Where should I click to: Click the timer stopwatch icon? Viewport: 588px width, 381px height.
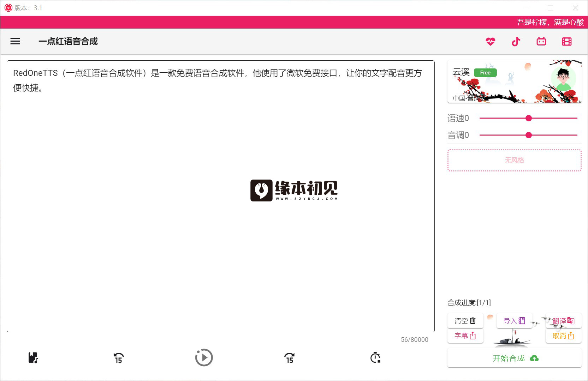point(375,358)
